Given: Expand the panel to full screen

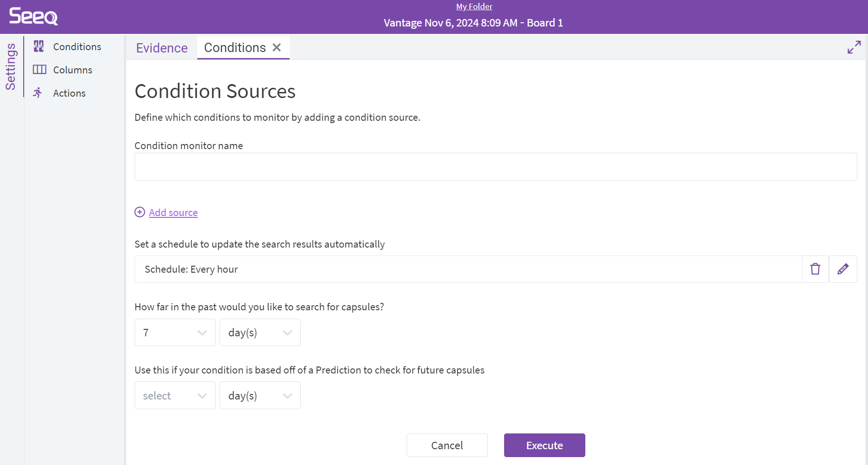Looking at the screenshot, I should [854, 47].
